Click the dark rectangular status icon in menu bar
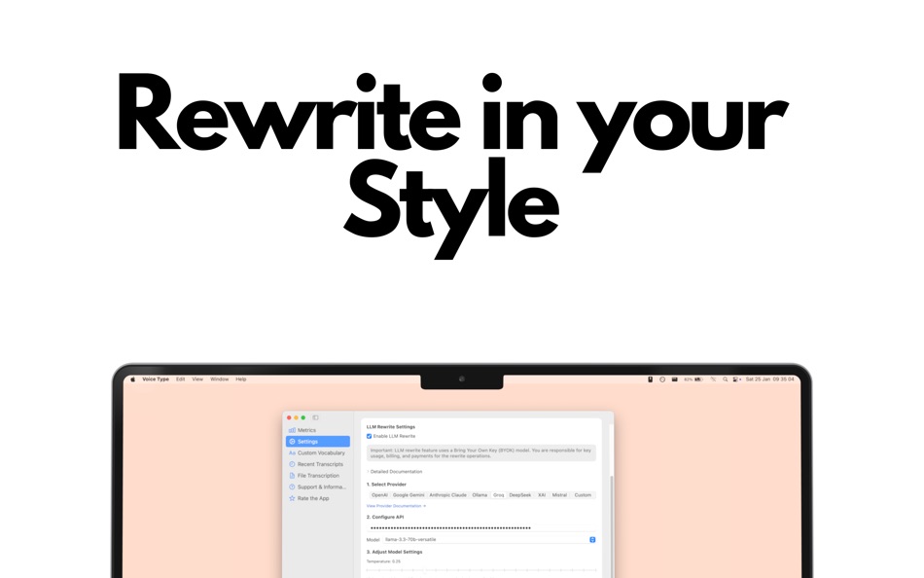The image size is (924, 578). (x=675, y=379)
